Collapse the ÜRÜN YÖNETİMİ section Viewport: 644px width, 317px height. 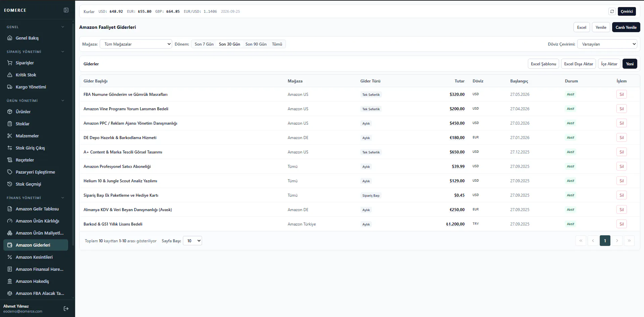(63, 101)
